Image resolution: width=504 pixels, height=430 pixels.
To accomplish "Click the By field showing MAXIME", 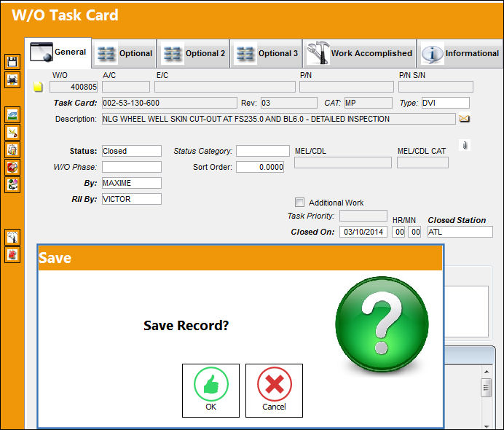I will tap(132, 183).
